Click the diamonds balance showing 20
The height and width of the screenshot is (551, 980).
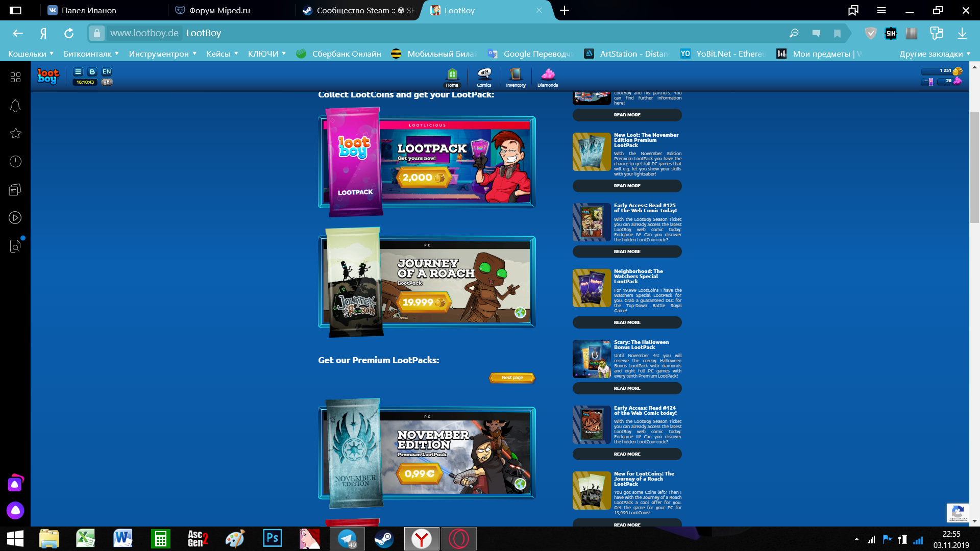tap(949, 81)
